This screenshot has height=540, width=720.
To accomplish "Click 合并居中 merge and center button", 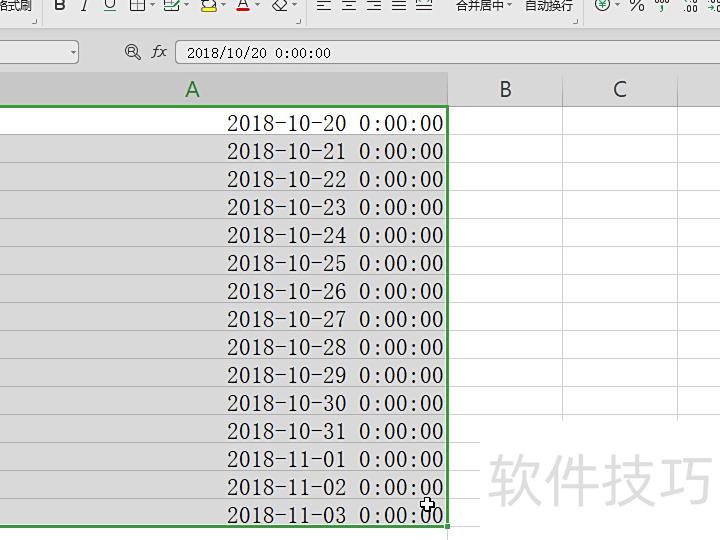I will pos(480,6).
